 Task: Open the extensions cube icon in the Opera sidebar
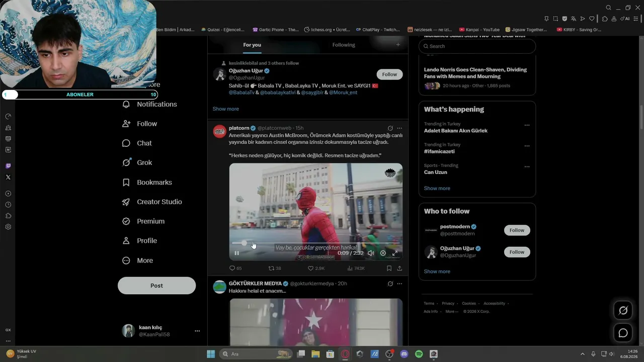tap(8, 216)
